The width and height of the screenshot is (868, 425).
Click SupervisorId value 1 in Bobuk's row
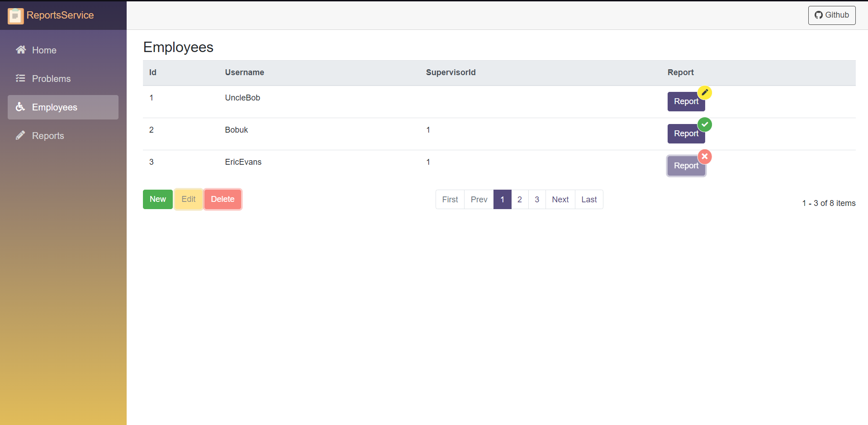(x=428, y=130)
